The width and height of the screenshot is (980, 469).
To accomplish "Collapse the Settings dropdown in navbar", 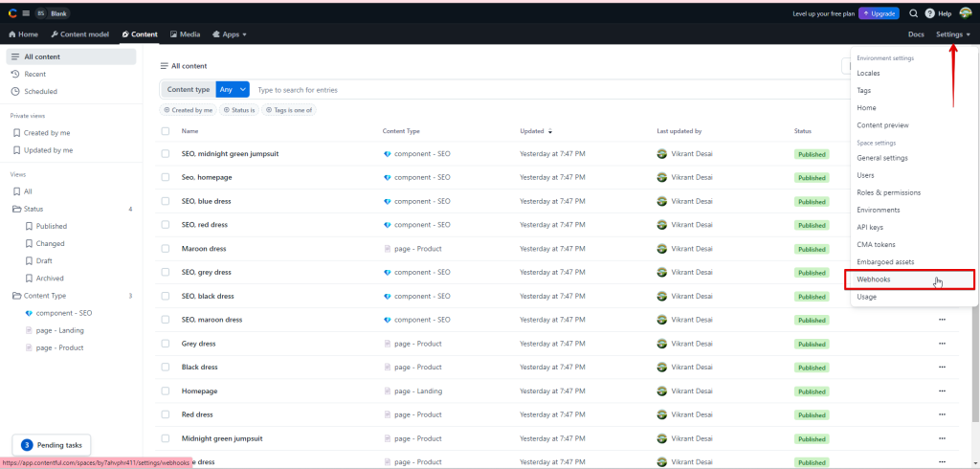I will point(952,34).
